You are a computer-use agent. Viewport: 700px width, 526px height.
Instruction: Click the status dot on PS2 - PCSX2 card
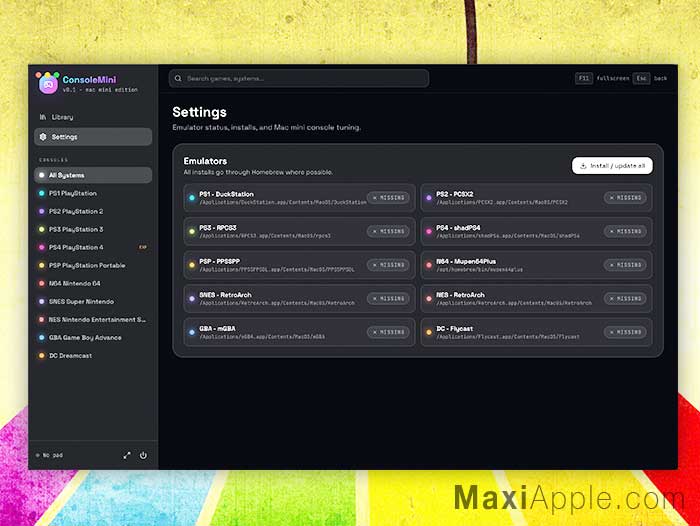point(429,198)
